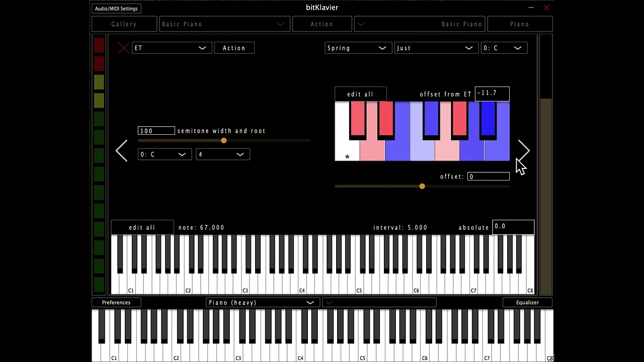Viewport: 644px width, 362px height.
Task: Open the ET tuning preset dropdown
Action: 172,48
